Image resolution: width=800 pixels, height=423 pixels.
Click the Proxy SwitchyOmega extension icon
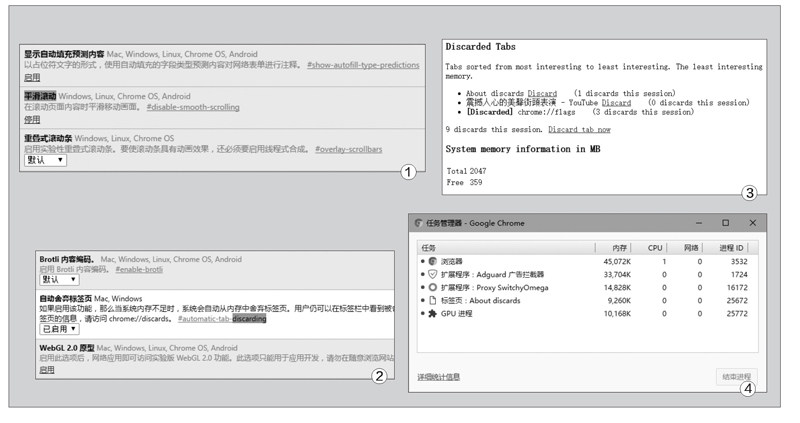coord(433,287)
